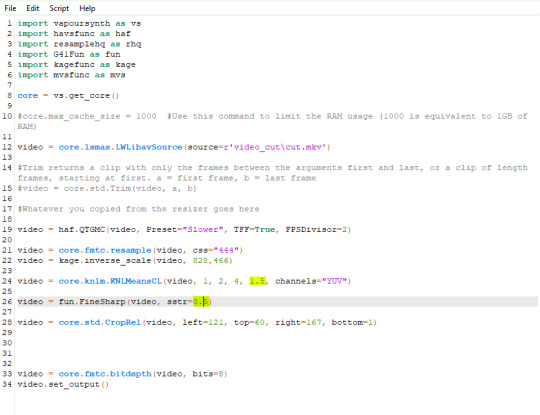Open the Script menu
The width and height of the screenshot is (540, 415).
(x=59, y=8)
